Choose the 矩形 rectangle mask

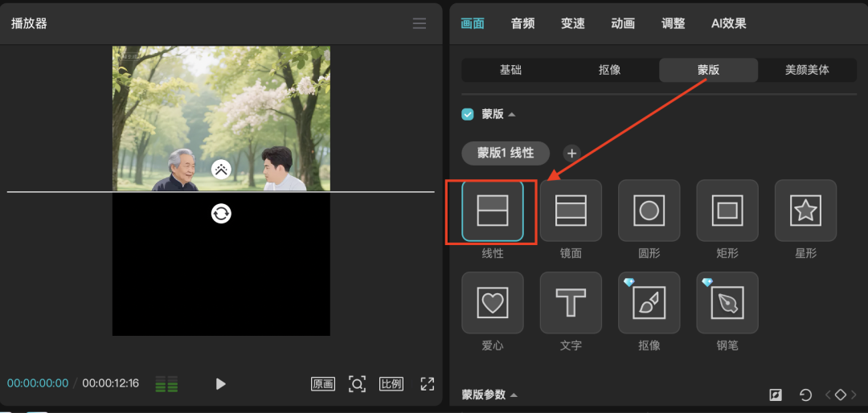pos(727,211)
